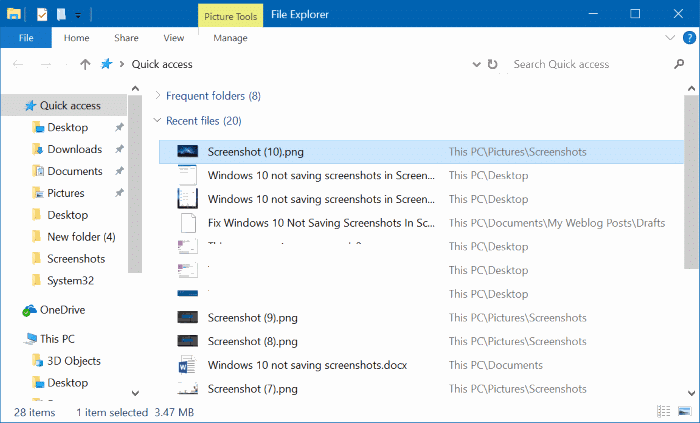Click the search magnifier icon
The image size is (700, 423).
[x=679, y=64]
